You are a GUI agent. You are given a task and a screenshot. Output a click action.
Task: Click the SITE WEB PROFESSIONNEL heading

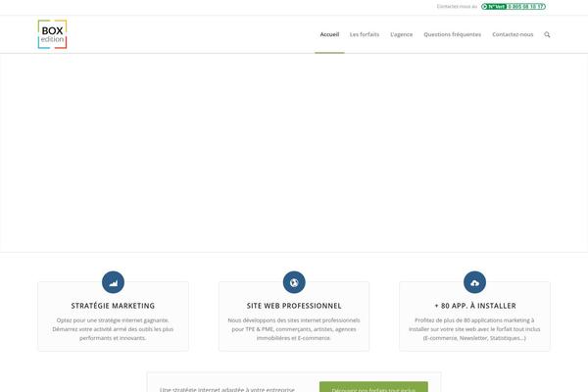tap(294, 306)
